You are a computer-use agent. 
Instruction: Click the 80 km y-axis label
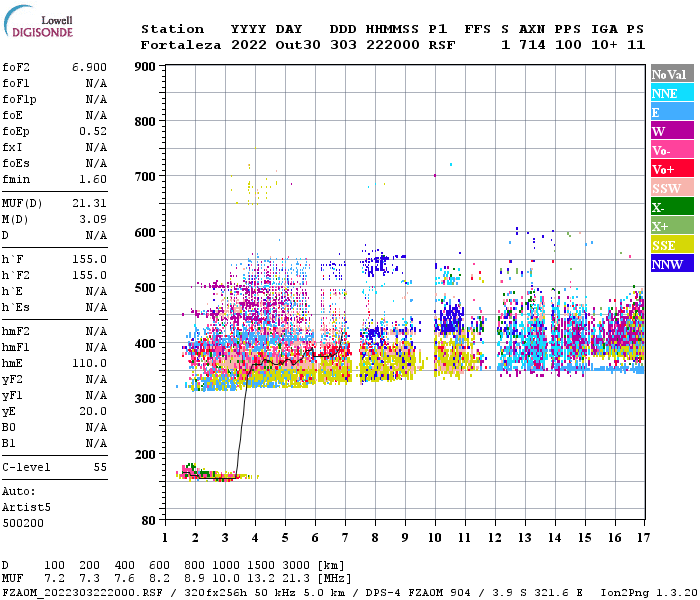click(x=149, y=521)
